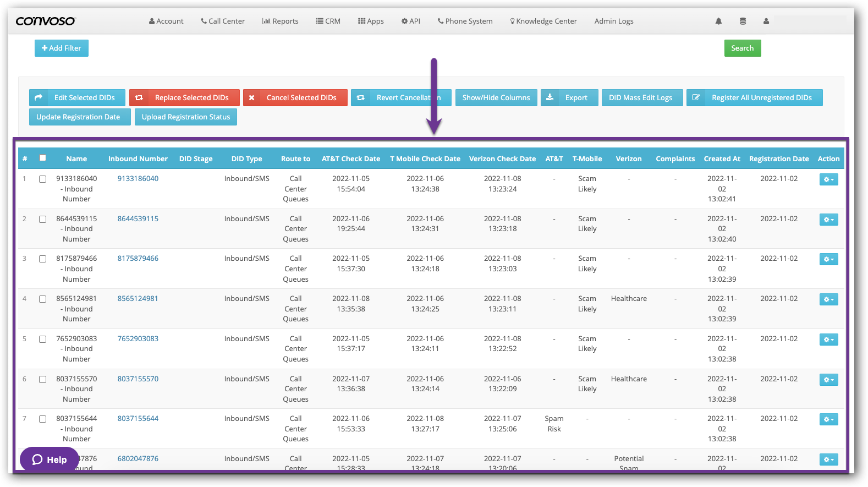The height and width of the screenshot is (487, 868).
Task: Click edit pencil icon on Register All Unregistered
Action: point(696,97)
